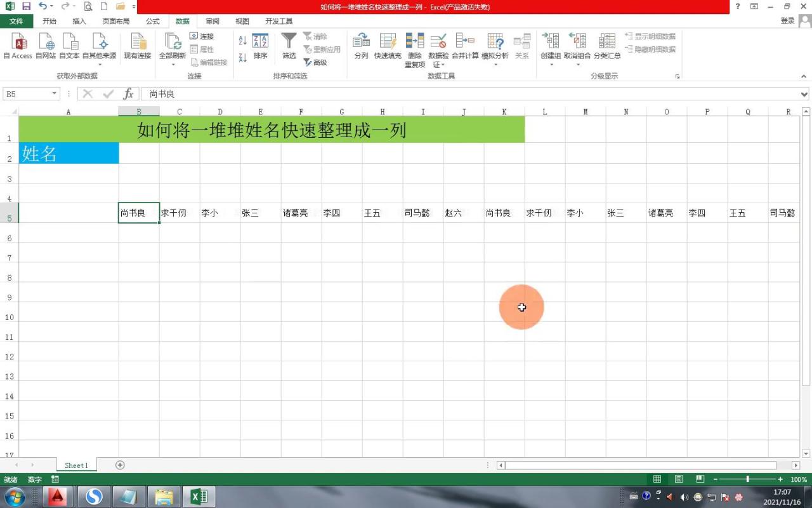Click 登录 sign in link
This screenshot has height=508, width=812.
tap(787, 21)
